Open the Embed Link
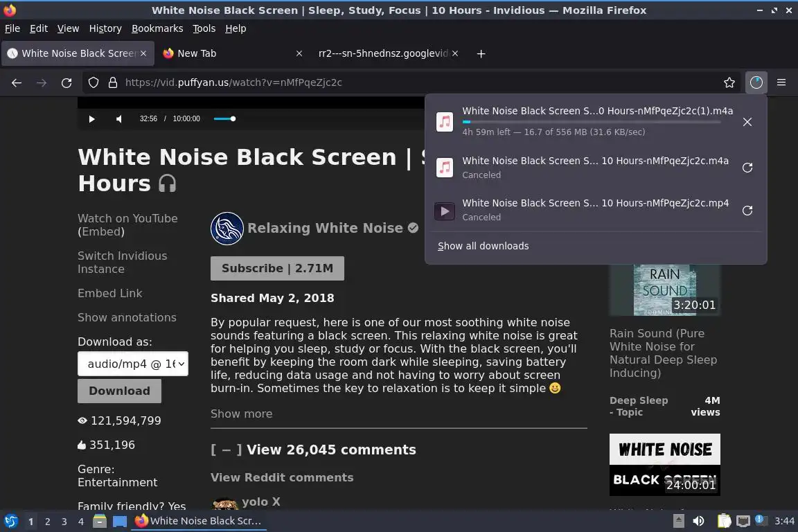This screenshot has width=798, height=532. pos(110,293)
